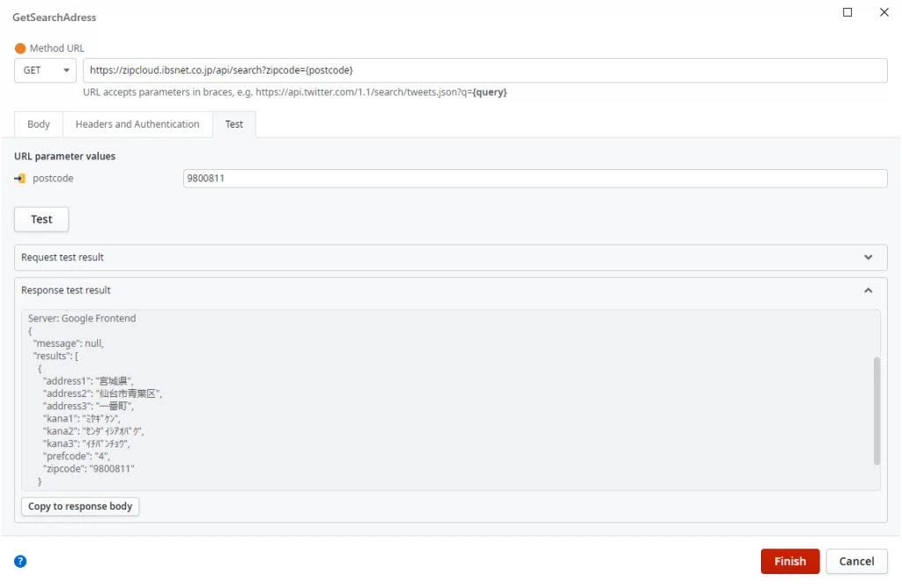902x588 pixels.
Task: Open the Headers and Authentication tab
Action: pos(137,124)
